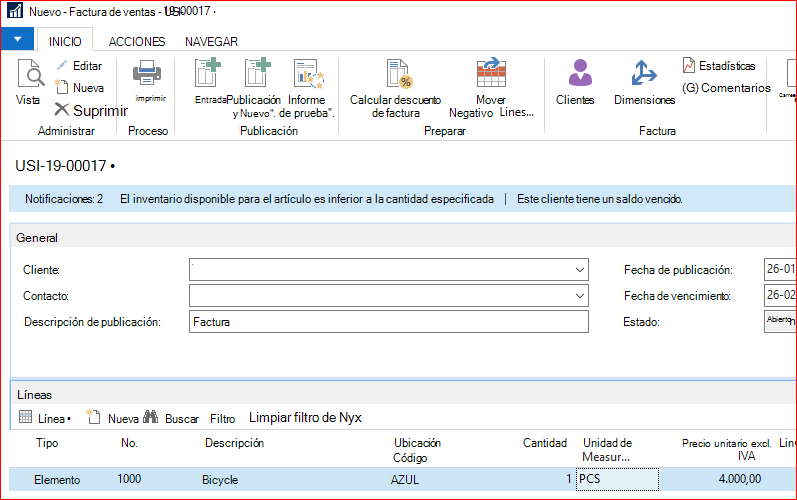Click the Descripción de publicación field
This screenshot has width=797, height=500.
coord(389,322)
